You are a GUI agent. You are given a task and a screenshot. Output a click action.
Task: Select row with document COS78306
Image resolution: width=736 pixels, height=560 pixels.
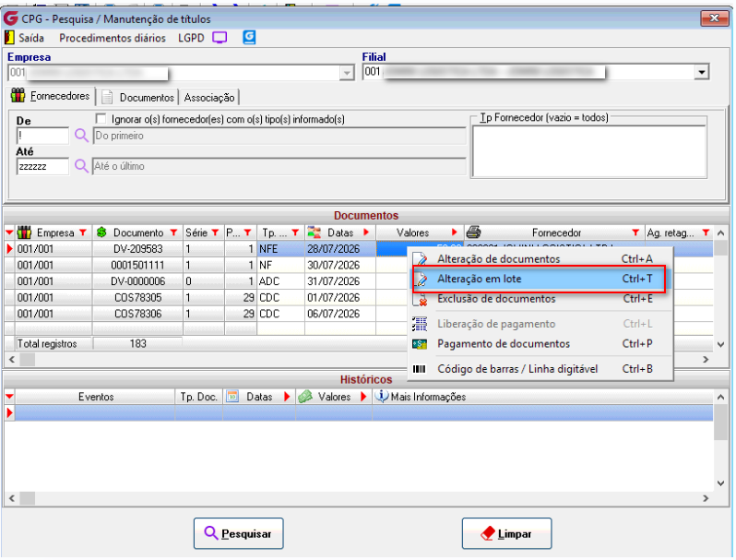(x=138, y=314)
